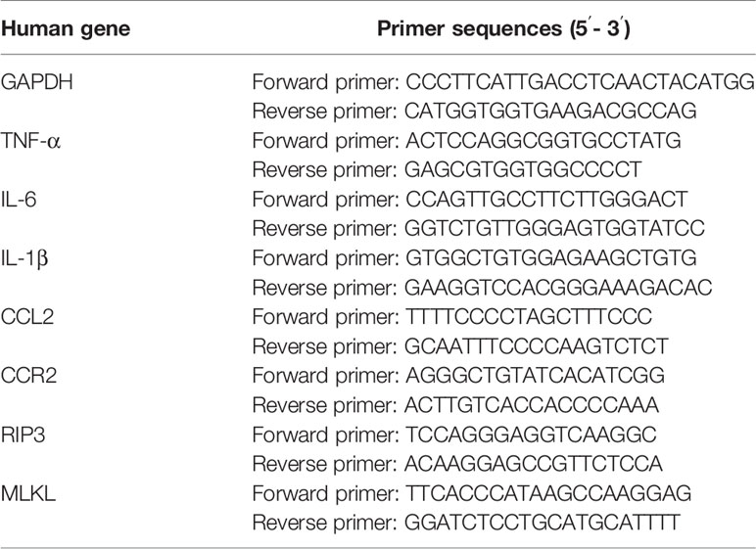Click the IL-1β gene row label
The image size is (756, 549).
coord(24,258)
